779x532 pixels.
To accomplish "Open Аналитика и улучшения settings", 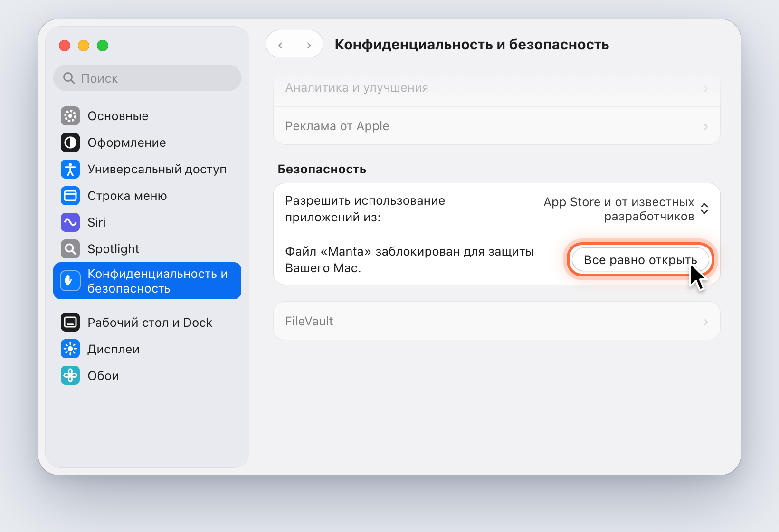I will point(497,88).
